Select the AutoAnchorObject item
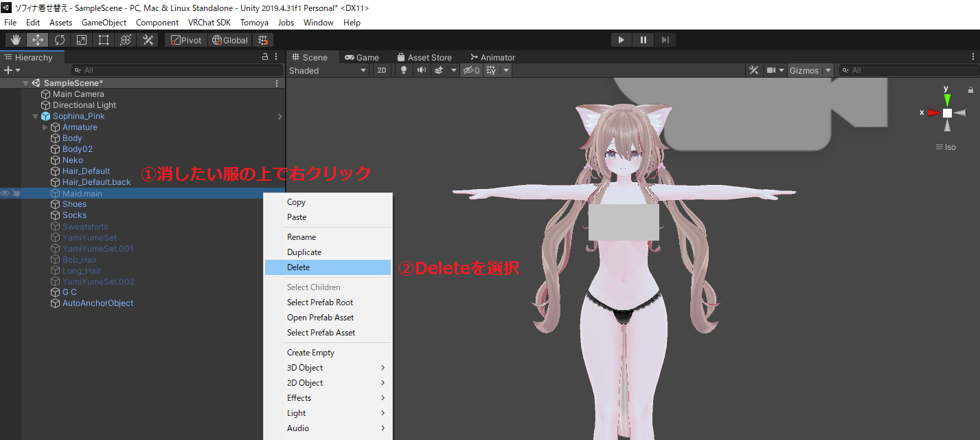Viewport: 980px width, 440px height. [x=98, y=303]
